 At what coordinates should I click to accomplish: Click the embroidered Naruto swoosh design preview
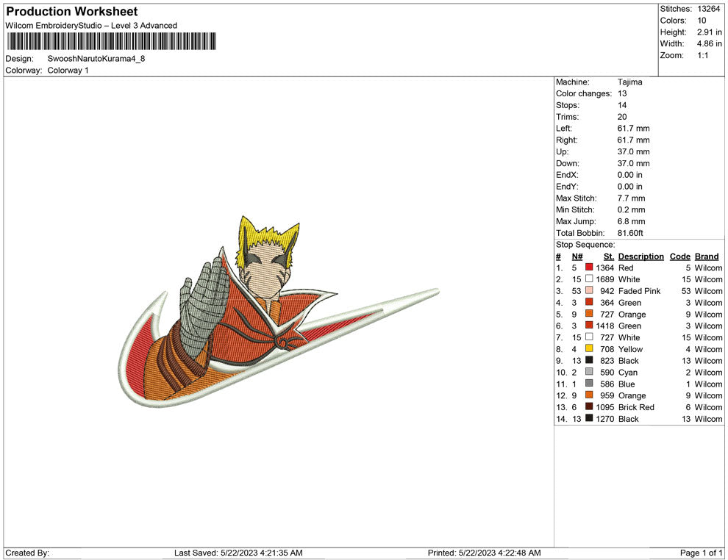(x=278, y=312)
